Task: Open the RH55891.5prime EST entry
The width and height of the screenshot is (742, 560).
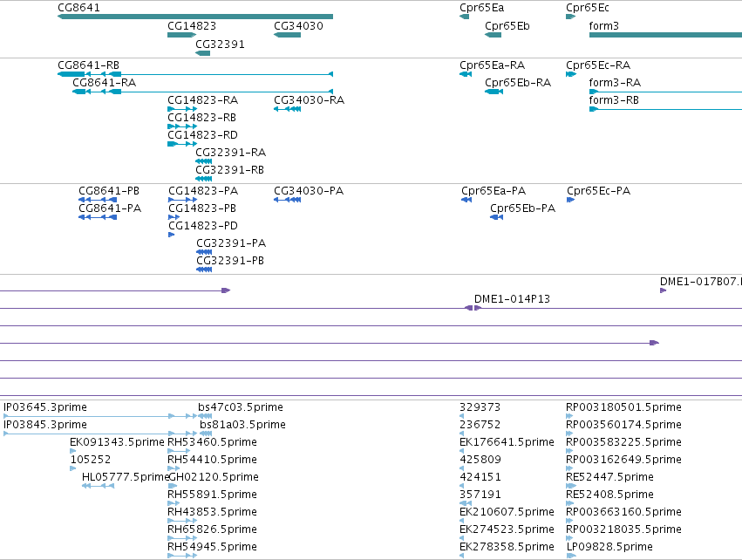Action: (x=212, y=495)
